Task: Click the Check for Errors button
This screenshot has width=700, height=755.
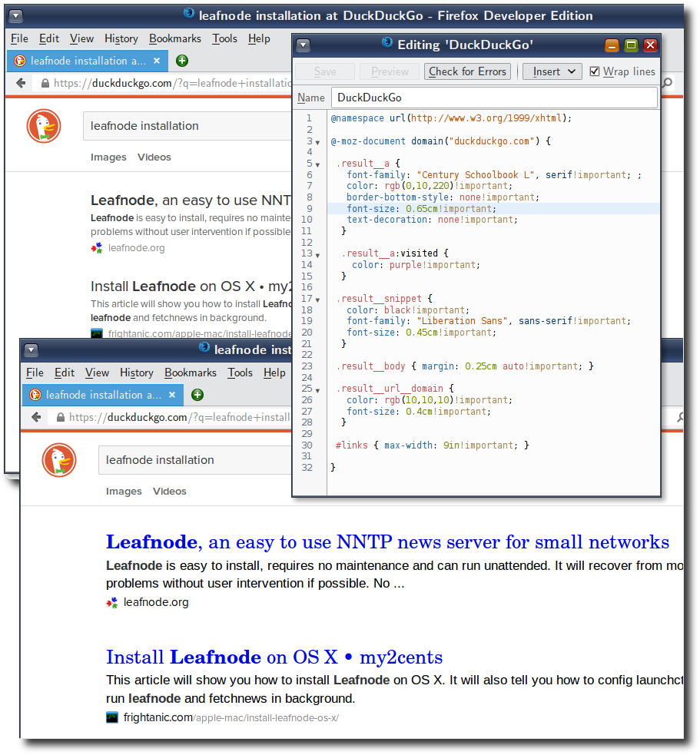Action: pyautogui.click(x=468, y=71)
